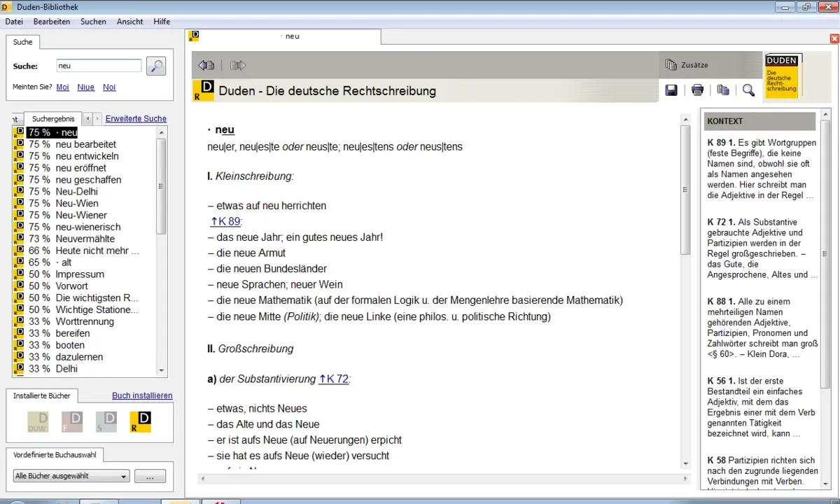Click the results list scroll-down arrow
This screenshot has height=504, width=840.
click(162, 370)
